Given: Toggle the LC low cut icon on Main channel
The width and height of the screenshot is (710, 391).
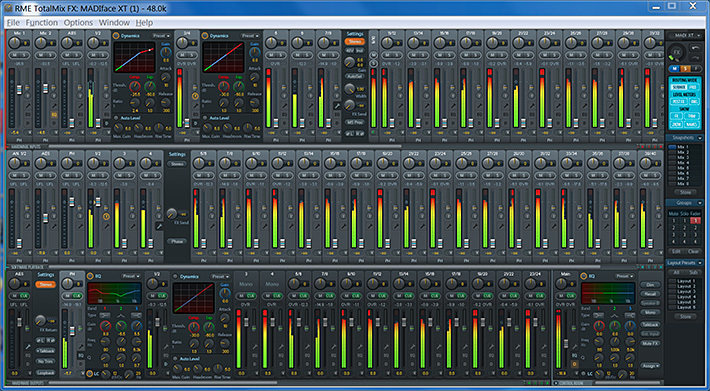Looking at the screenshot, I should (x=584, y=374).
